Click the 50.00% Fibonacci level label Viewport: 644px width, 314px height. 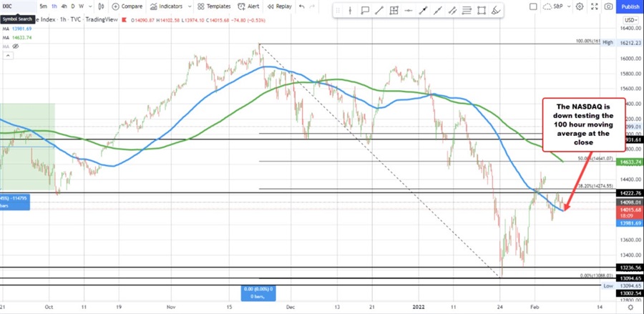[x=595, y=159]
